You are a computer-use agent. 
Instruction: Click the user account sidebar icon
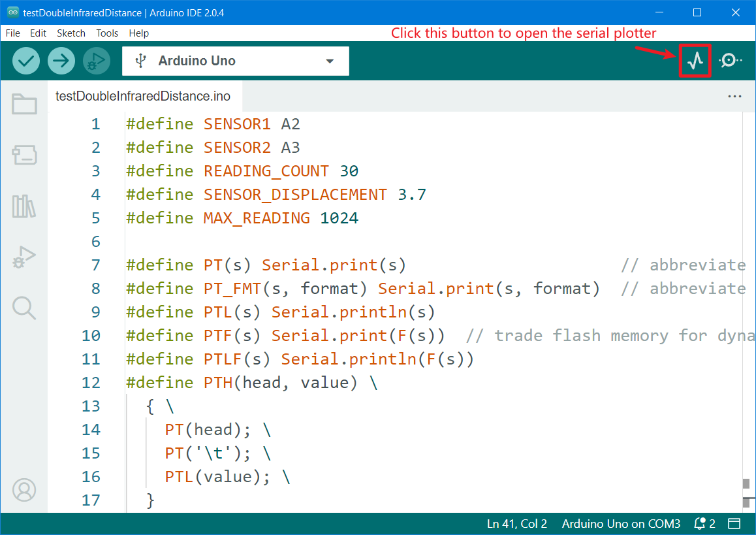[24, 490]
